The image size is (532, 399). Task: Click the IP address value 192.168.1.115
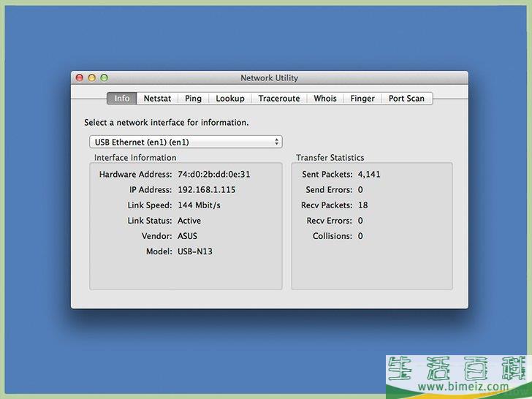206,190
